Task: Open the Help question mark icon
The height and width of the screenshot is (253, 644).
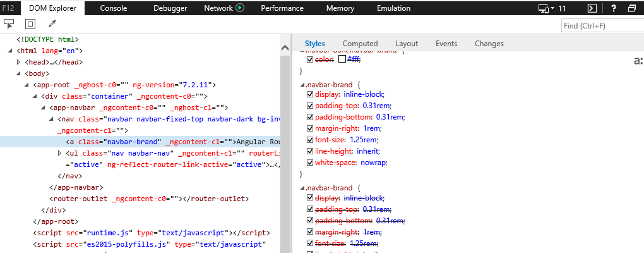Action: pos(614,8)
